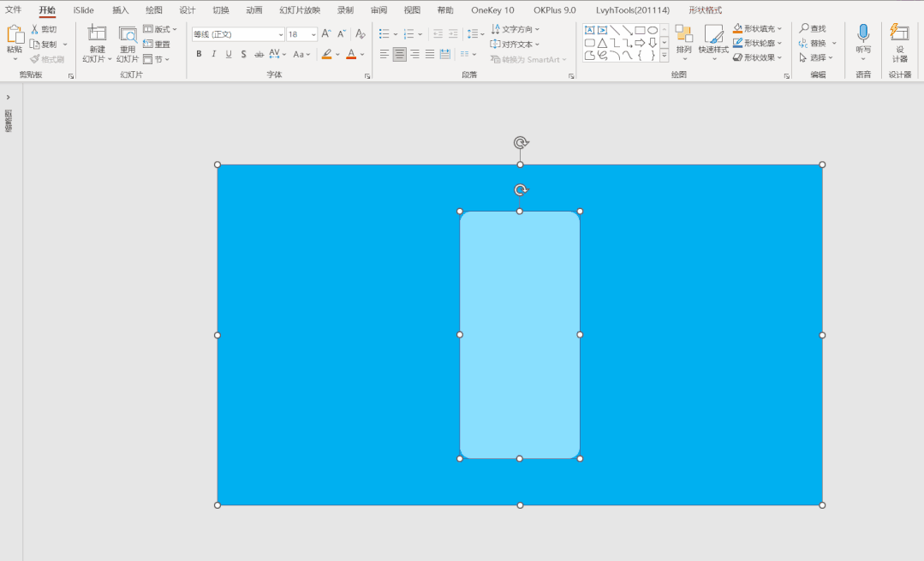Viewport: 924px width, 561px height.
Task: Increase list indent level
Action: 453,34
